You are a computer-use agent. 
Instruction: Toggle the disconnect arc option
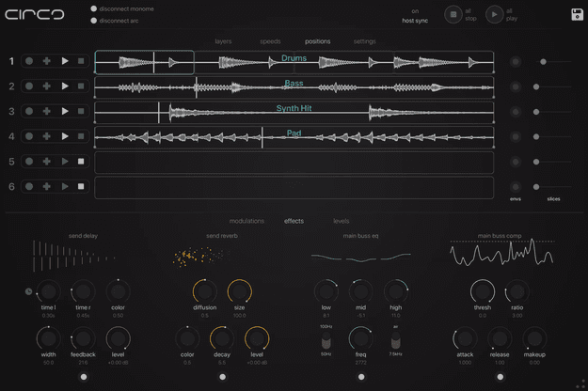tap(94, 20)
